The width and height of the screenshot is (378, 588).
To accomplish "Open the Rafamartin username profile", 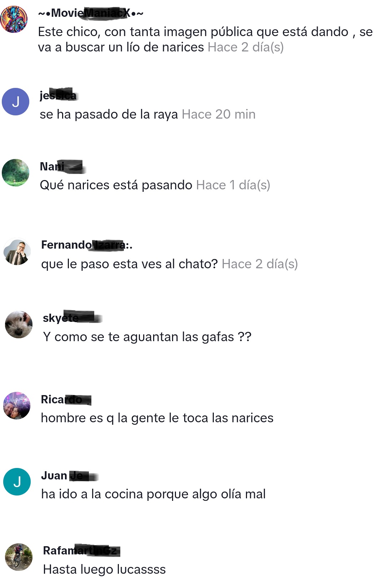I will (81, 550).
